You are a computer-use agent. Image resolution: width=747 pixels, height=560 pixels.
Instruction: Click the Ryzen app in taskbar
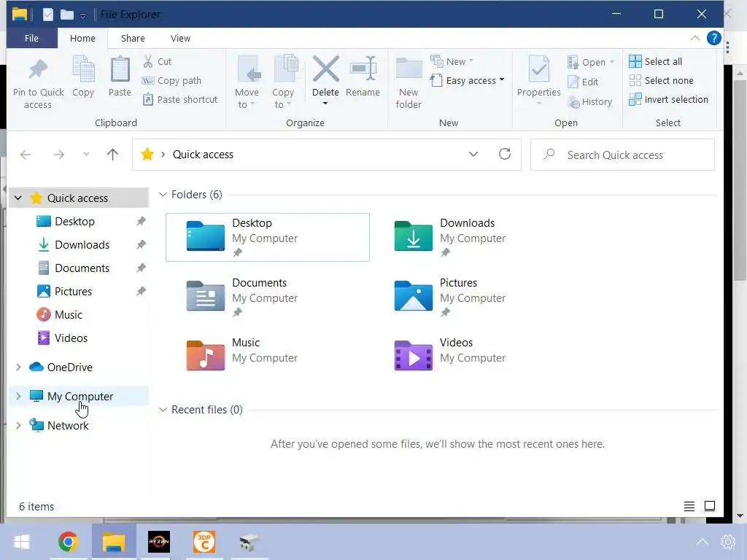click(x=158, y=542)
